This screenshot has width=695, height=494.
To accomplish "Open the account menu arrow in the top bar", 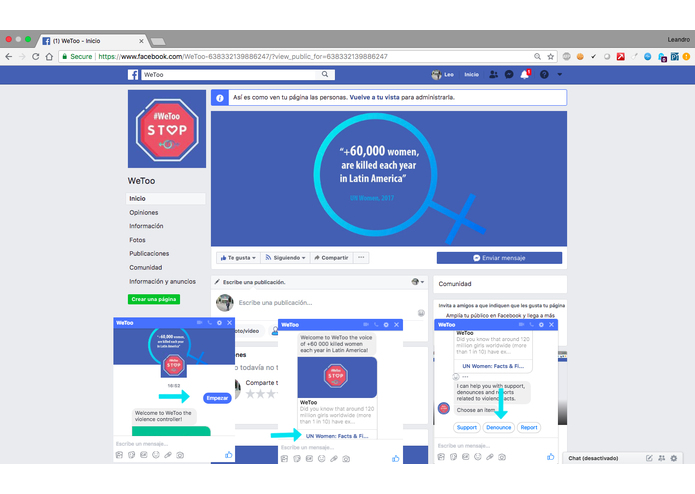I will (559, 74).
